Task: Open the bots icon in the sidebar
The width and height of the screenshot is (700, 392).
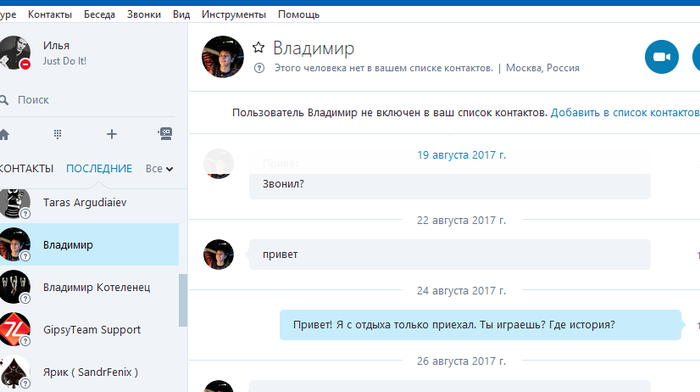Action: coord(165,133)
